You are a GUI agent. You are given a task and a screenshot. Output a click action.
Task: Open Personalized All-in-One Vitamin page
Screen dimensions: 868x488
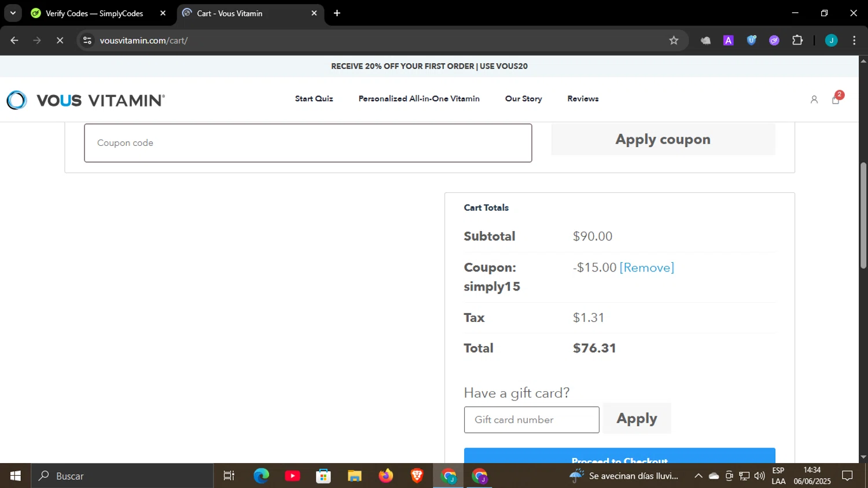click(419, 99)
